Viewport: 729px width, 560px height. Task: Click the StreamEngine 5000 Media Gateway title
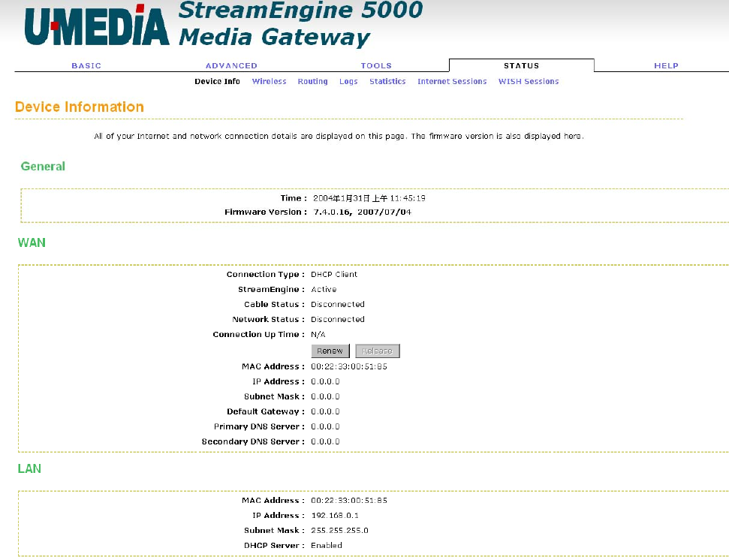point(300,23)
